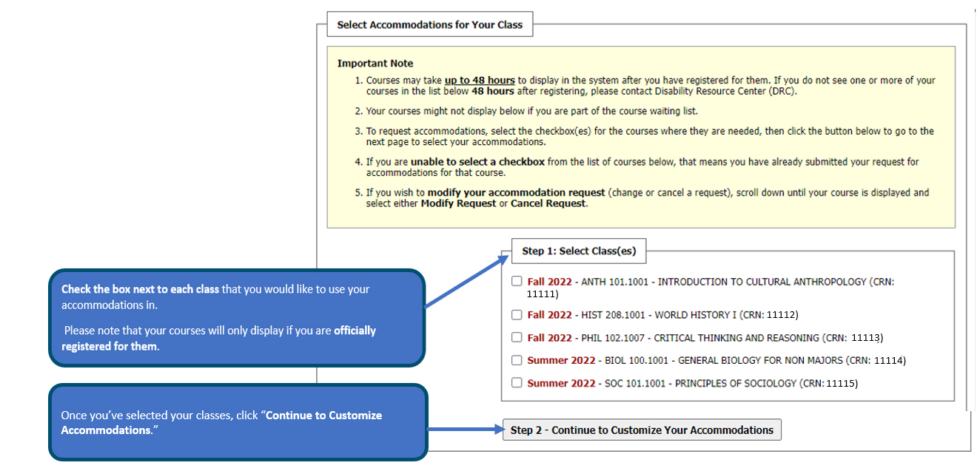Click the blue 'Once you've selected your classes' callout
This screenshot has width=980, height=471.
[x=237, y=422]
